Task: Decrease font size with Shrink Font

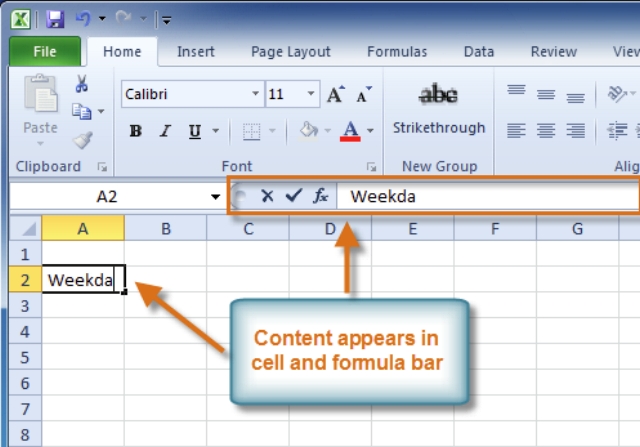Action: (364, 94)
